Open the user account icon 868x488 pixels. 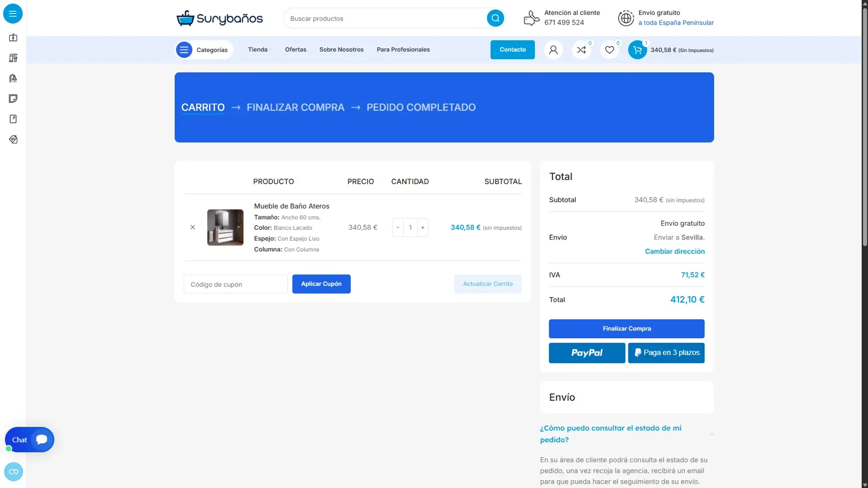[x=553, y=50]
